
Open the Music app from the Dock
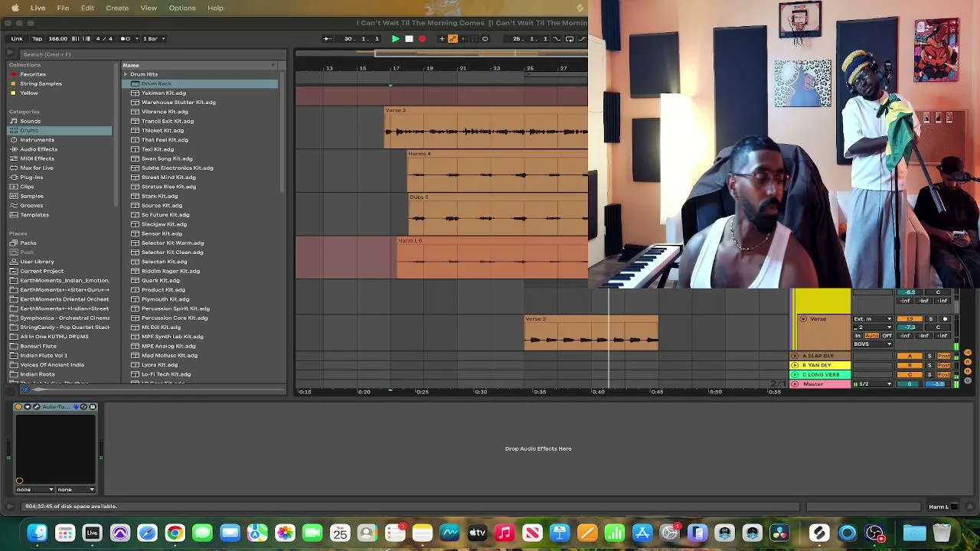(x=505, y=533)
